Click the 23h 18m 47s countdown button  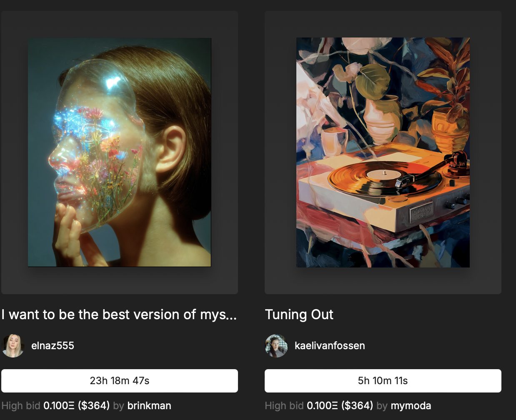click(120, 380)
